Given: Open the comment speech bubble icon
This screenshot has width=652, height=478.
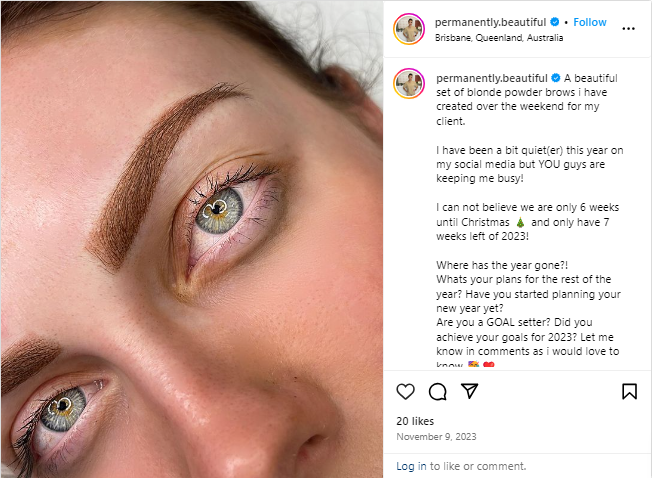Looking at the screenshot, I should (438, 391).
